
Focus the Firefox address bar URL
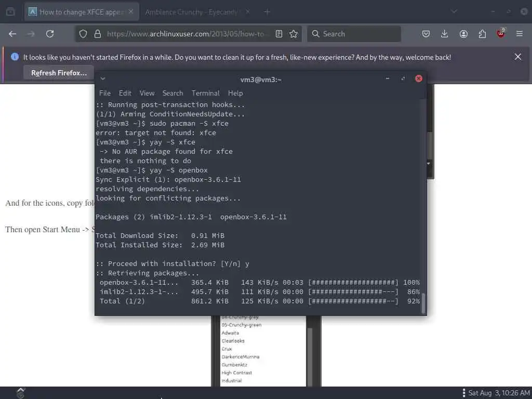(185, 34)
